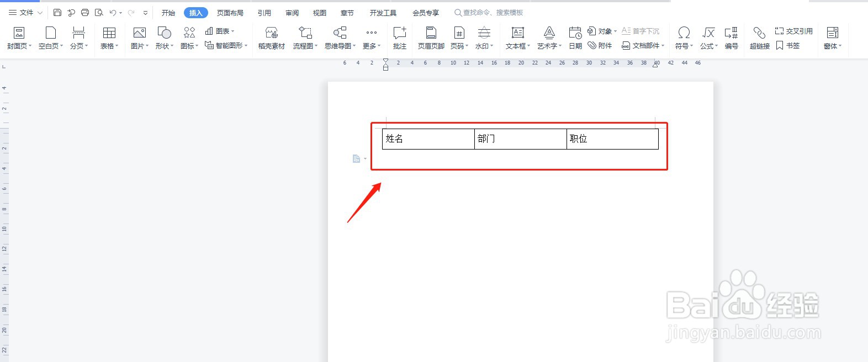Switch to the View (视图) tab

coord(320,13)
